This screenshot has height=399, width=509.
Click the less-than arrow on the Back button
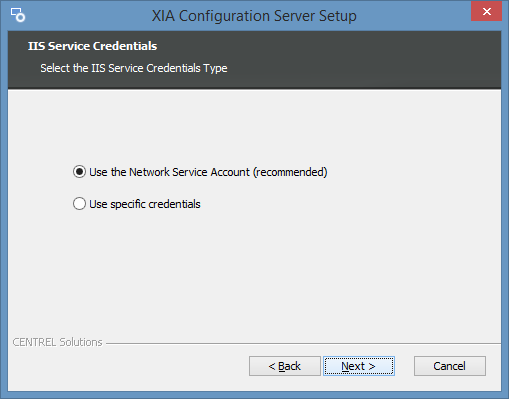click(272, 366)
